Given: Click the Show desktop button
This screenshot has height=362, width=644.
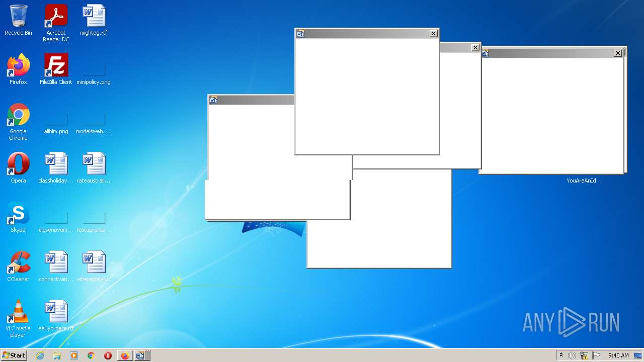Looking at the screenshot, I should click(x=638, y=355).
